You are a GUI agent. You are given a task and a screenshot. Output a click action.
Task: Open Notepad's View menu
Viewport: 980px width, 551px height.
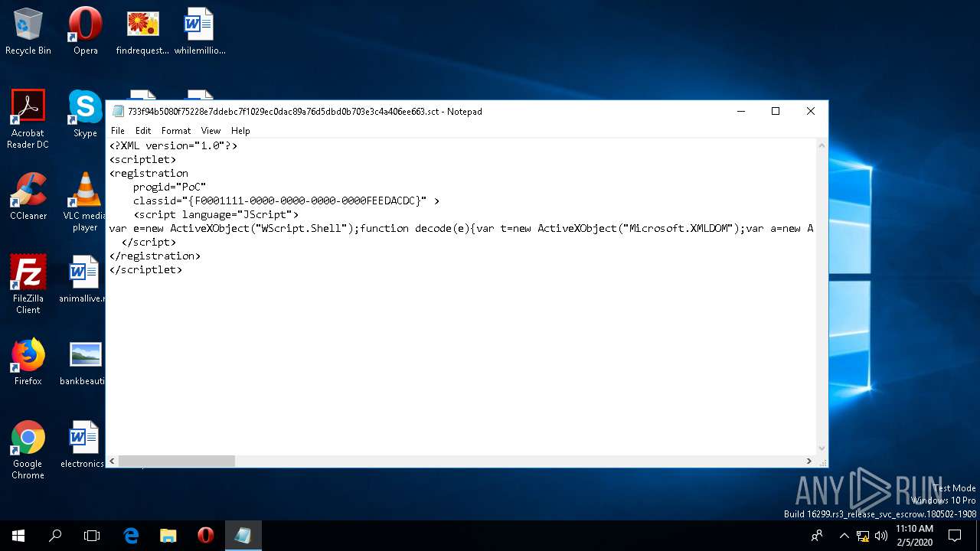(211, 131)
